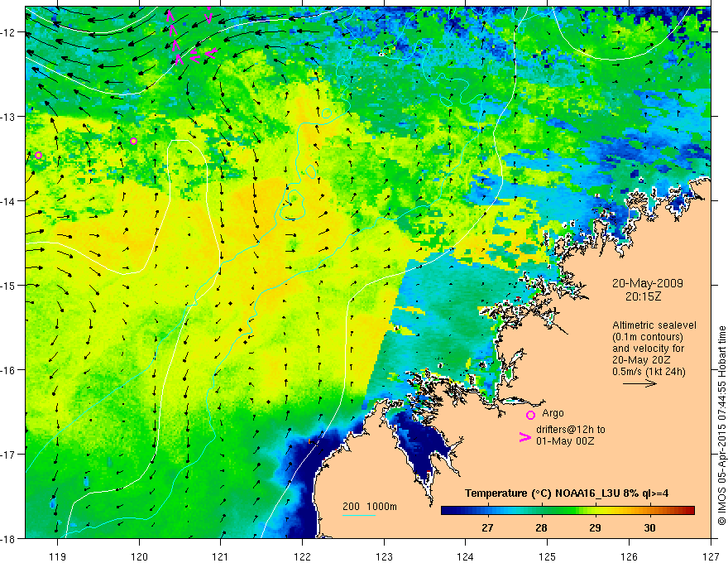The width and height of the screenshot is (728, 563).
Task: Click the longitude label 119
Action: pyautogui.click(x=58, y=556)
